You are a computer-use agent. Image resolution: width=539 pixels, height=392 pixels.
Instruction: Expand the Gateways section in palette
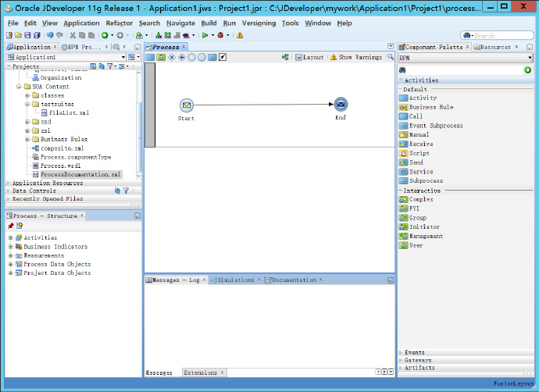point(401,360)
